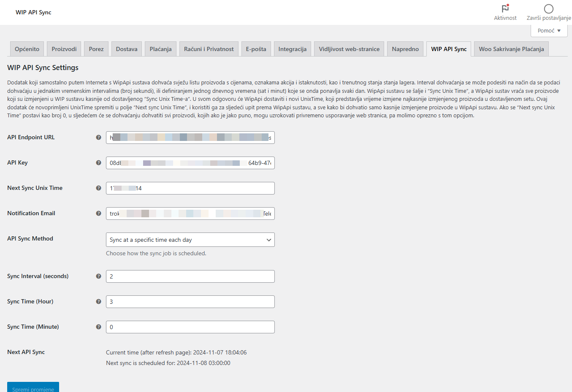Image resolution: width=572 pixels, height=392 pixels.
Task: Click the Završi postavljanje circle icon
Action: pos(548,9)
